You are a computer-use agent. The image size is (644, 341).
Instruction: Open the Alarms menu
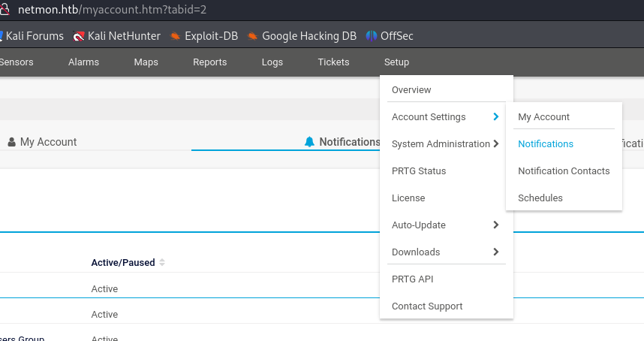click(83, 62)
